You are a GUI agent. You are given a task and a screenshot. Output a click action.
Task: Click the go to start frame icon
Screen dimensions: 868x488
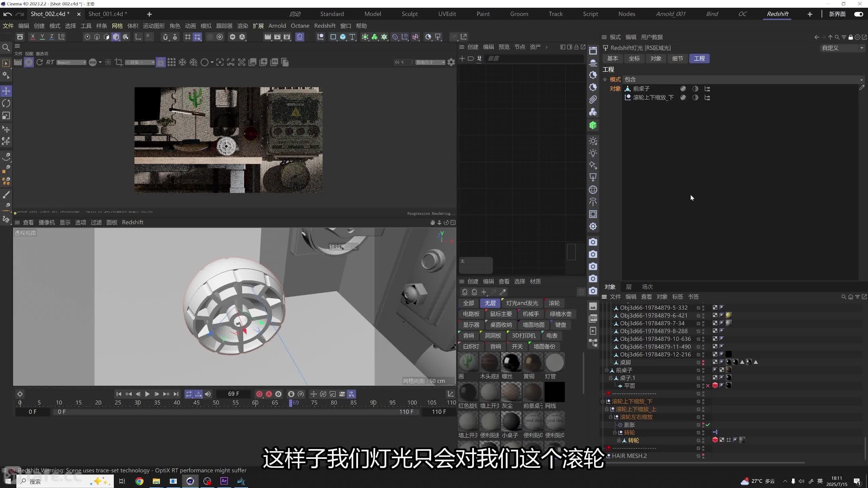(x=119, y=394)
